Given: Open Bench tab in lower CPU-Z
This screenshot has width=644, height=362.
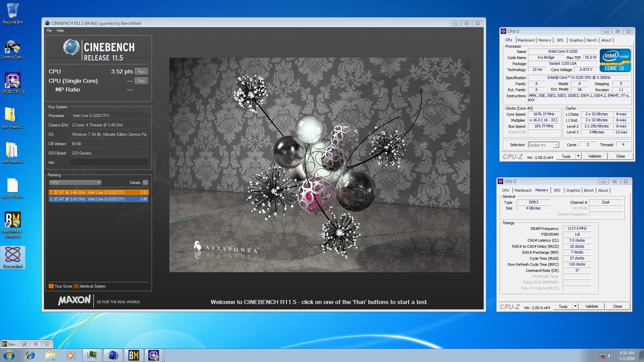Looking at the screenshot, I should [589, 190].
